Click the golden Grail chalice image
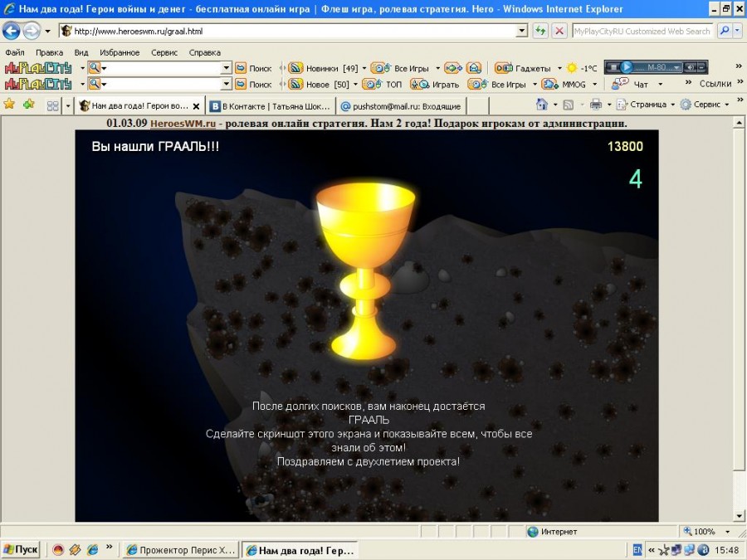 365,270
